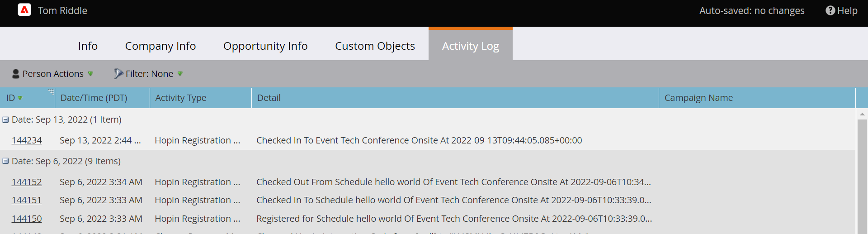Viewport: 868px width, 234px height.
Task: Switch to the Info tab
Action: tap(88, 46)
